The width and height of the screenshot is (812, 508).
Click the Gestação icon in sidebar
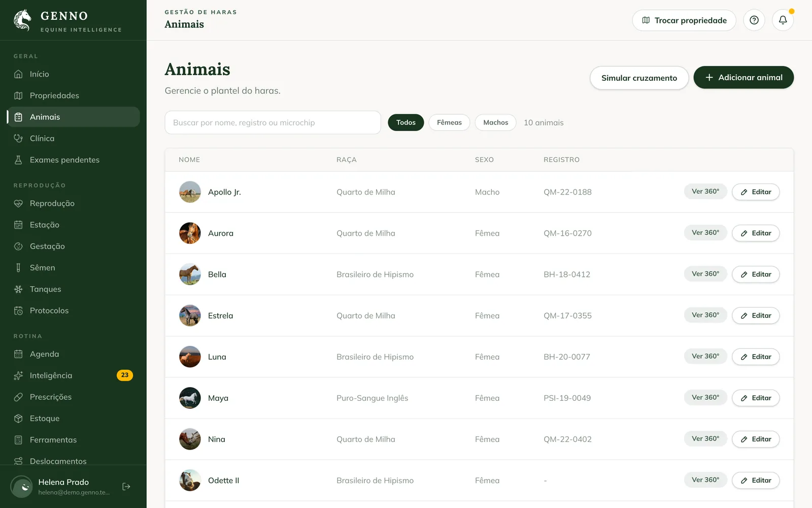18,246
